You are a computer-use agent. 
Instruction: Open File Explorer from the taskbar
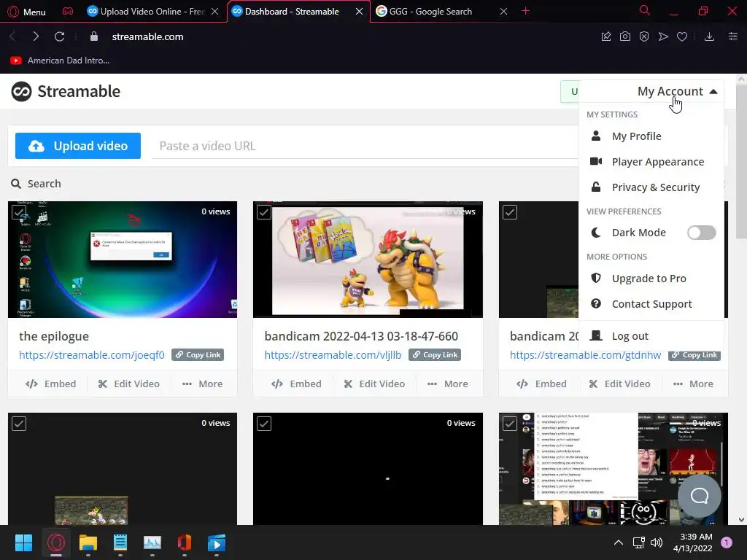pos(88,542)
